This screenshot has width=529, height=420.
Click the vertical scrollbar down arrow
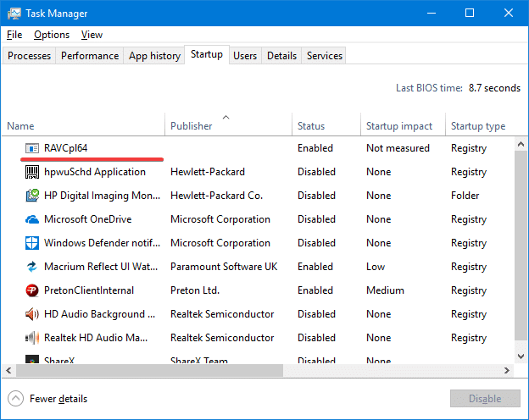tap(521, 356)
